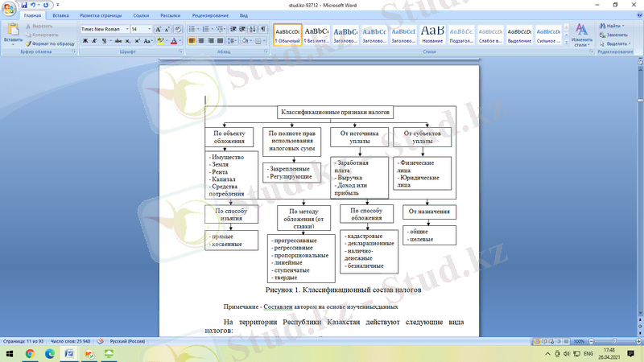644x362 pixels.
Task: Open the font name combo box dropdown
Action: point(127,29)
